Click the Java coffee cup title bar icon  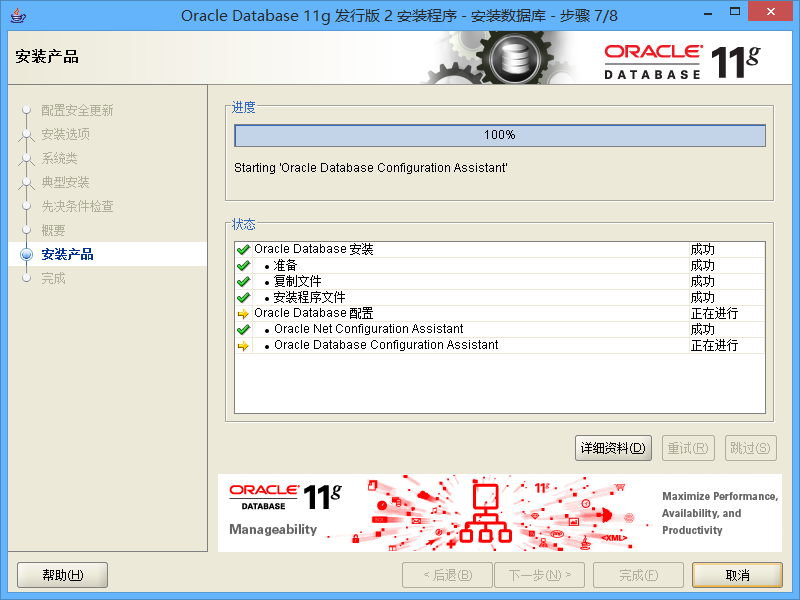18,15
